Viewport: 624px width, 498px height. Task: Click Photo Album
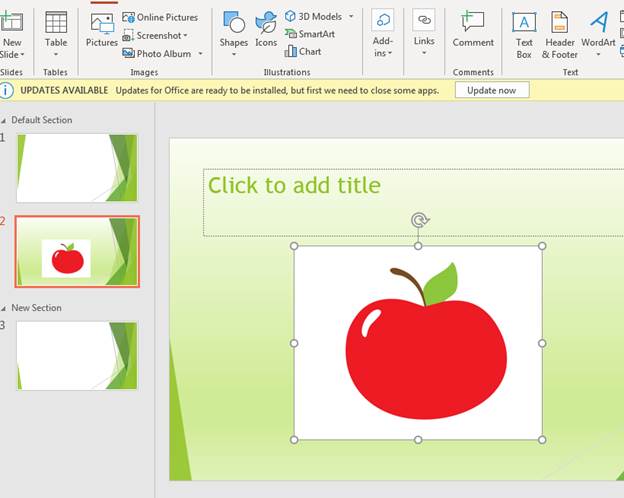[x=157, y=53]
